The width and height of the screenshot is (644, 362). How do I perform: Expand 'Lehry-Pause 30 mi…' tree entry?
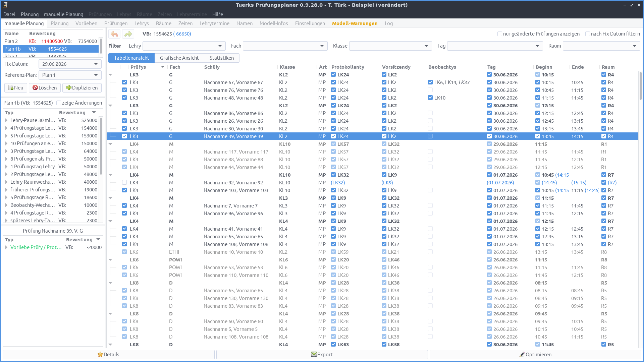tap(6, 120)
